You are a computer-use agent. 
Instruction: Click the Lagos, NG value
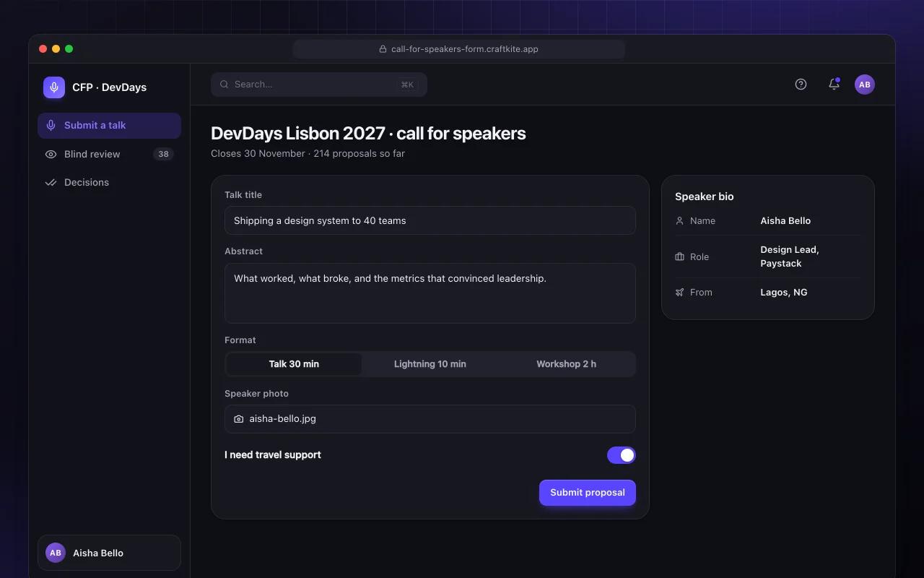tap(784, 293)
